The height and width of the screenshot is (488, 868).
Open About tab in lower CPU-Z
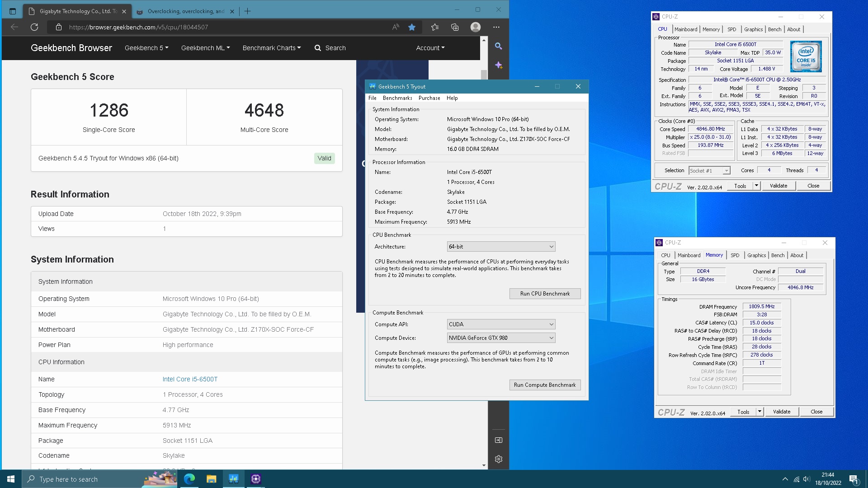797,255
